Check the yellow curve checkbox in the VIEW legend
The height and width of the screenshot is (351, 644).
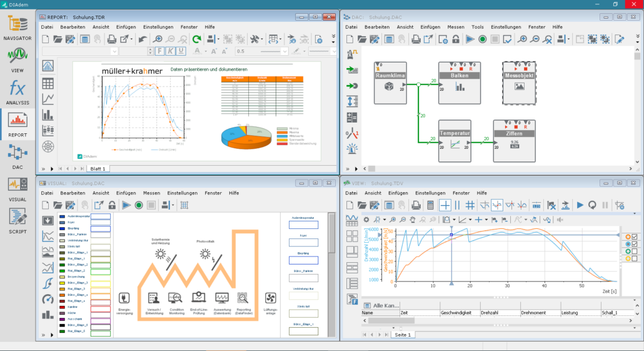(635, 258)
